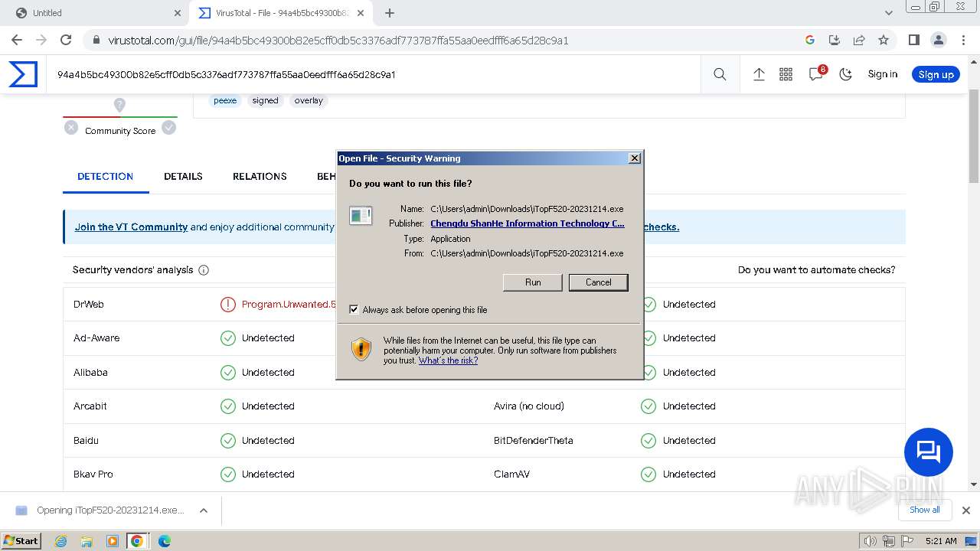Click the community score upvote check icon
Image resolution: width=980 pixels, height=551 pixels.
(169, 128)
